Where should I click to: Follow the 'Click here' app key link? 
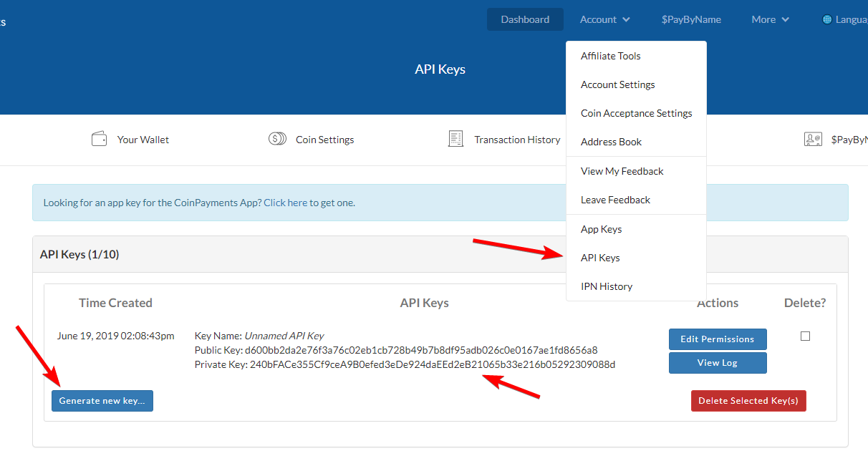pyautogui.click(x=286, y=203)
